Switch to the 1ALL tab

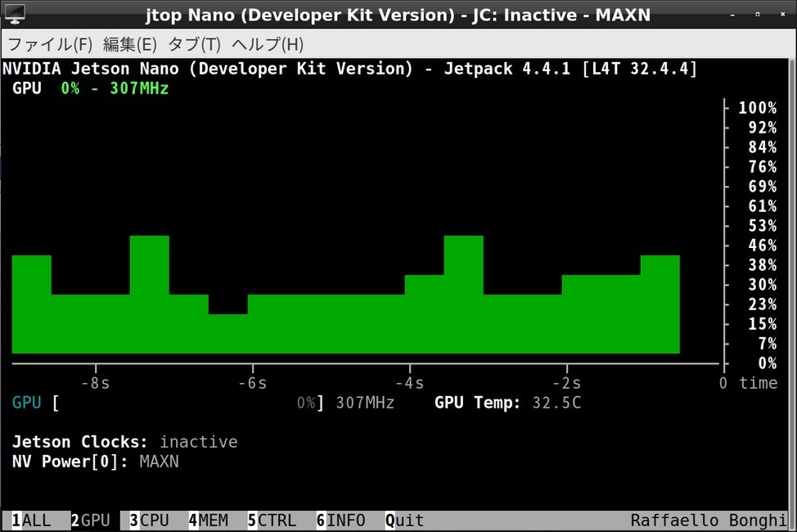(32, 521)
